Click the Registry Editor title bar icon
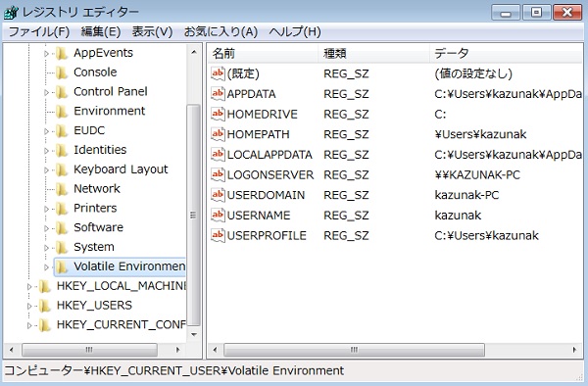This screenshot has width=588, height=386. tap(11, 13)
